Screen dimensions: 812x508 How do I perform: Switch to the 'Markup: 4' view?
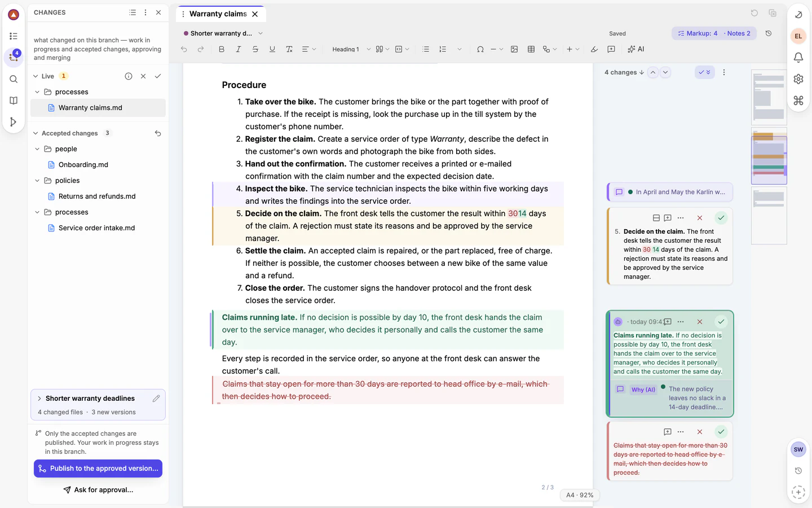click(698, 33)
